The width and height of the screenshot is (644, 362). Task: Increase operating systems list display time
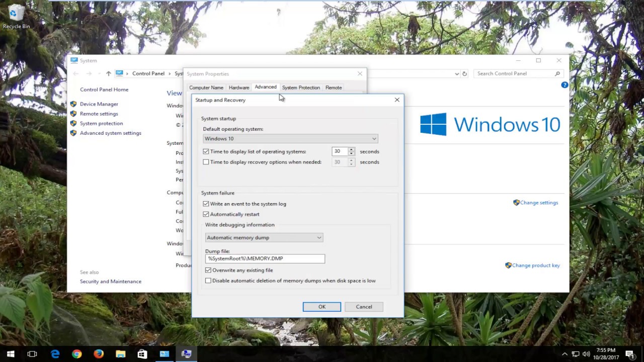[x=351, y=149]
